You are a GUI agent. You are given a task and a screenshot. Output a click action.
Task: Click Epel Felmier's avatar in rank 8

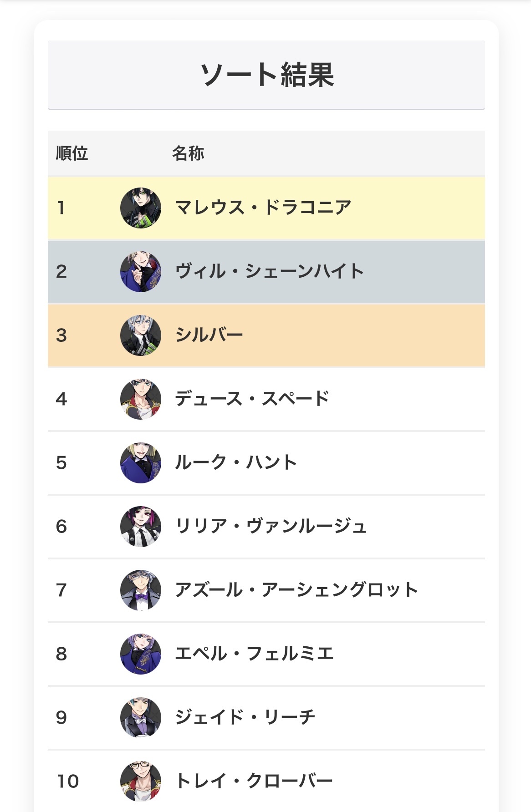(x=141, y=654)
